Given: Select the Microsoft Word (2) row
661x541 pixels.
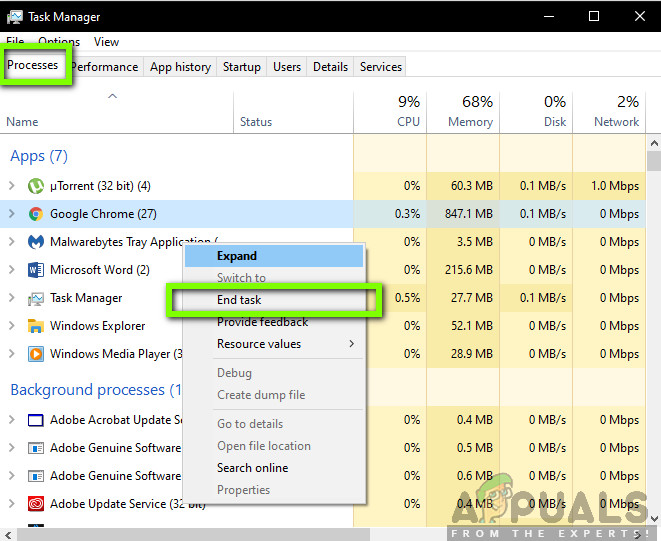Looking at the screenshot, I should coord(322,269).
